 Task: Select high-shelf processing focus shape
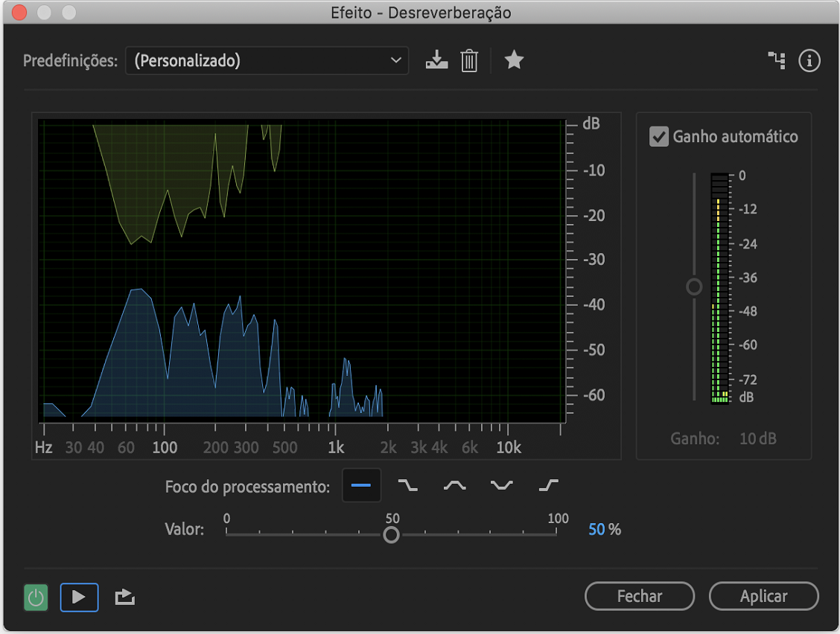549,485
